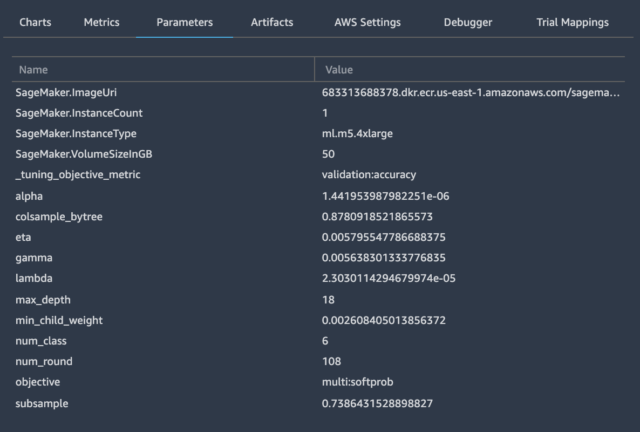Click the ml.m5.4xlarge instance type value

pyautogui.click(x=357, y=134)
